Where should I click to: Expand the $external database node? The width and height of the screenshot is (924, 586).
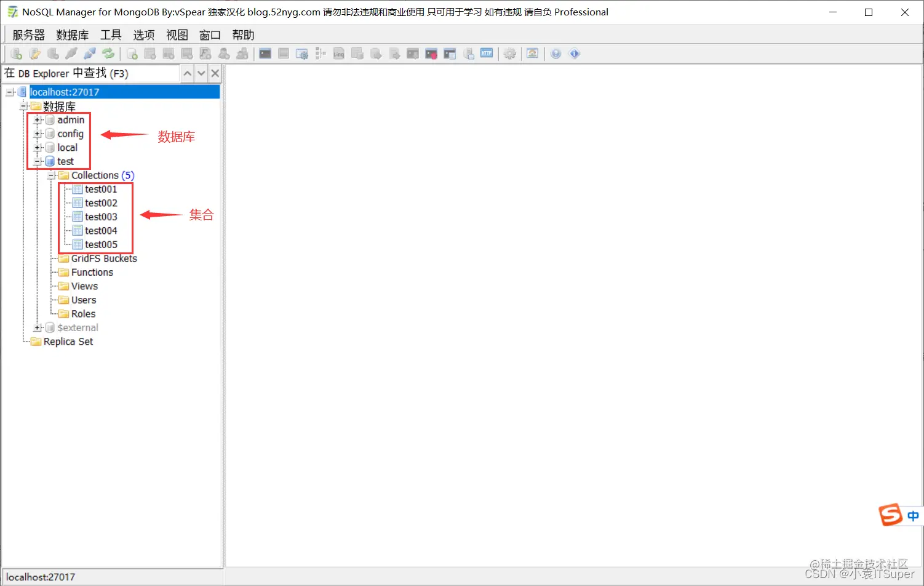(x=38, y=327)
